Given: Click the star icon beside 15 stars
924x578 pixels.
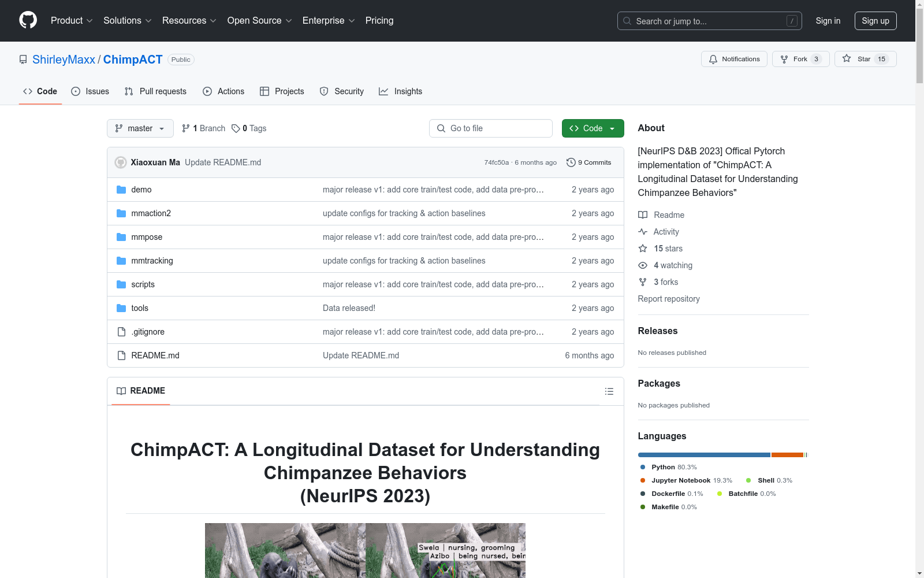Looking at the screenshot, I should coord(643,249).
